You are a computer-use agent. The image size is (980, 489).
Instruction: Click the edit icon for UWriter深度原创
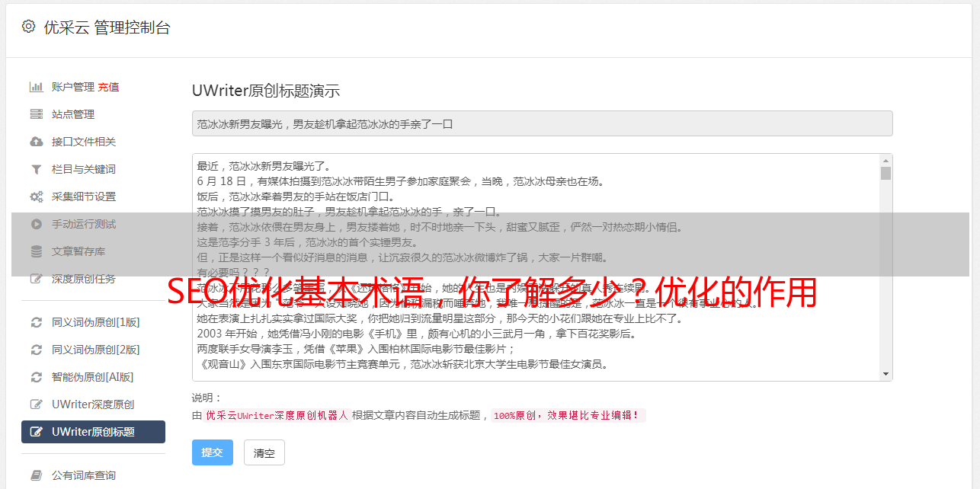click(x=36, y=404)
